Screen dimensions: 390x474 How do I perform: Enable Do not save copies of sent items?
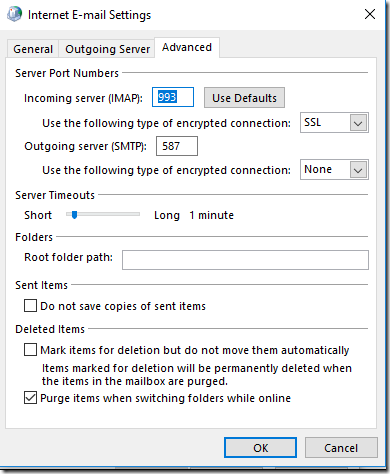point(30,306)
